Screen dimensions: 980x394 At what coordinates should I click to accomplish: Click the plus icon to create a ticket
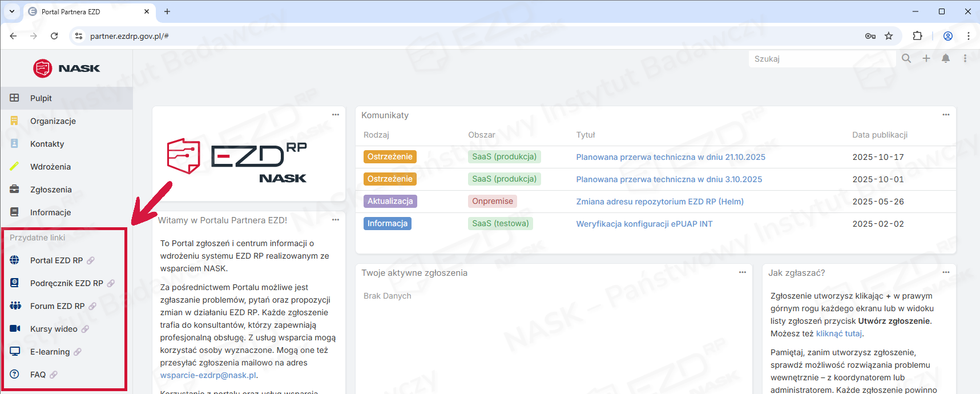pos(926,58)
